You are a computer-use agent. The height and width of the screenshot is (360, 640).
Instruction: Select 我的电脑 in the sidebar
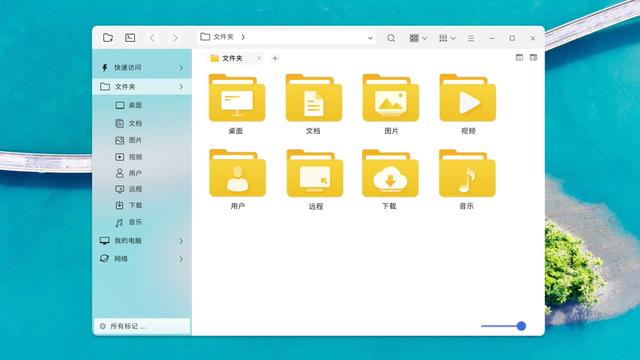(x=142, y=241)
